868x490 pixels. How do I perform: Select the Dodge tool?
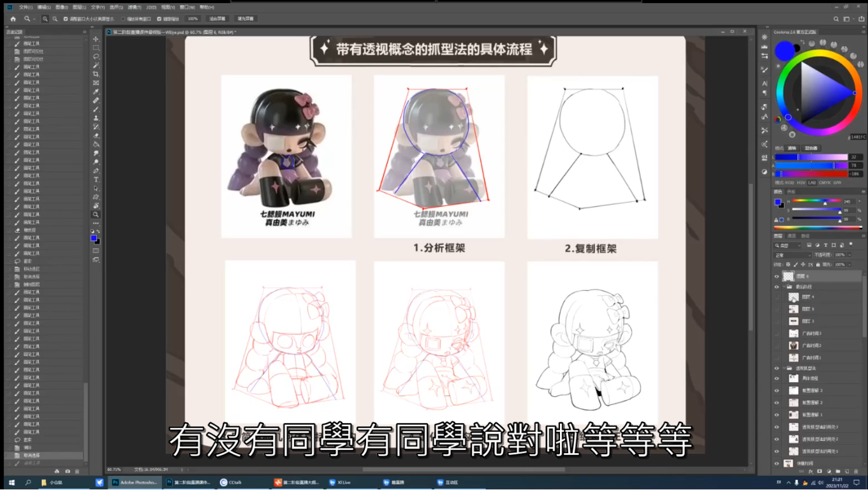click(96, 162)
